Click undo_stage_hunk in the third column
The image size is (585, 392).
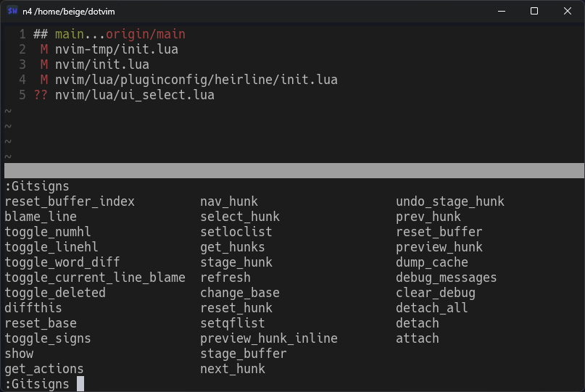click(449, 201)
